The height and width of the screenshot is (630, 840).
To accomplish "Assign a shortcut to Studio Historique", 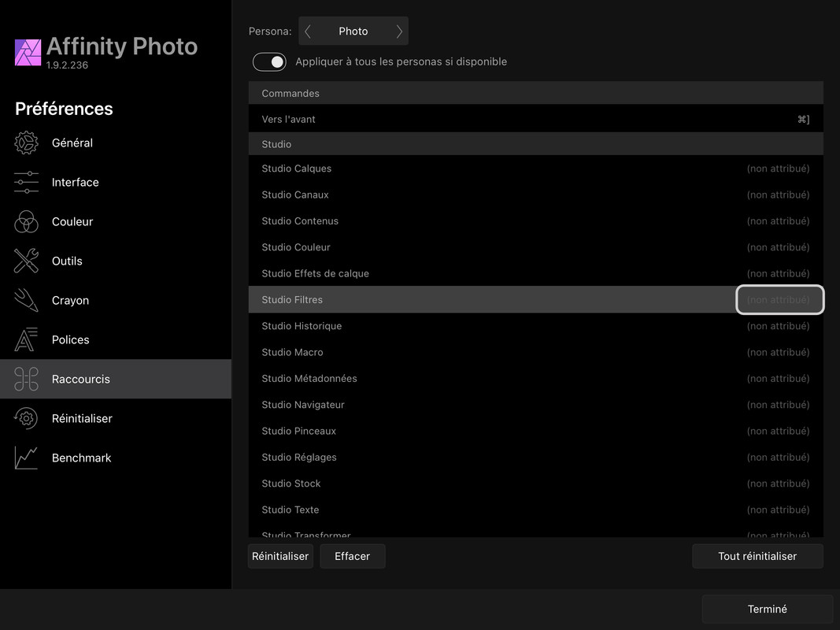I will click(779, 326).
